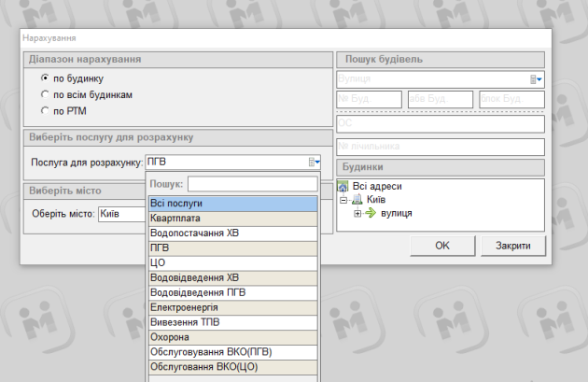Choose Квартплата in the service list

pos(232,218)
